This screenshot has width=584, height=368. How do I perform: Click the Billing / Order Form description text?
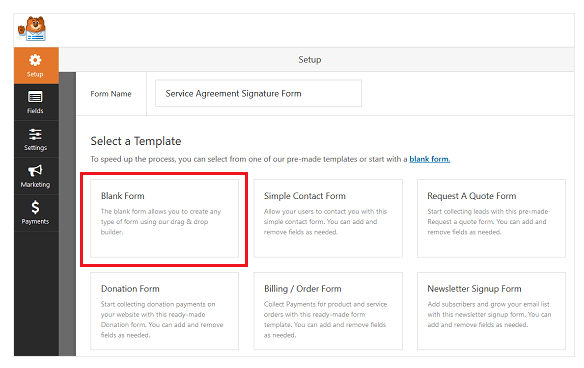coord(326,320)
